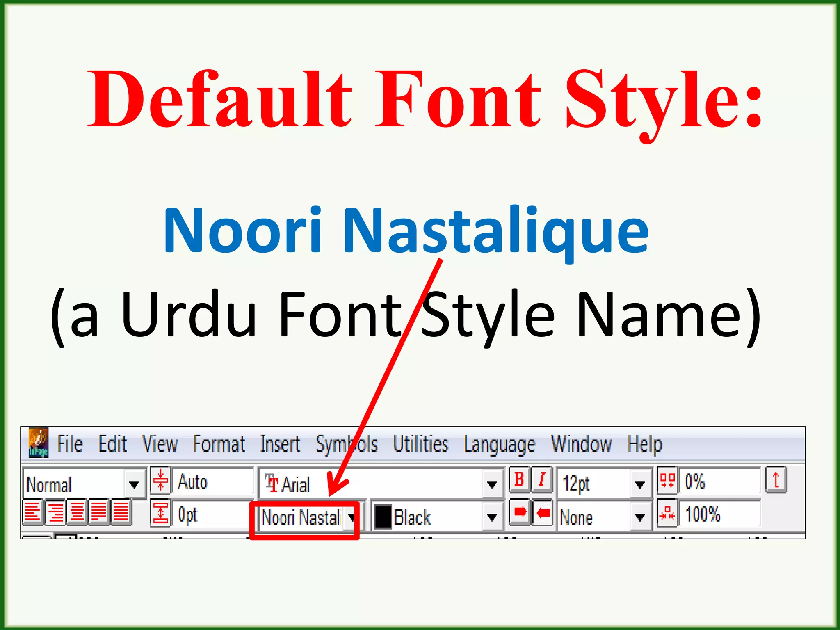
Task: Open the Window menu
Action: click(x=581, y=444)
